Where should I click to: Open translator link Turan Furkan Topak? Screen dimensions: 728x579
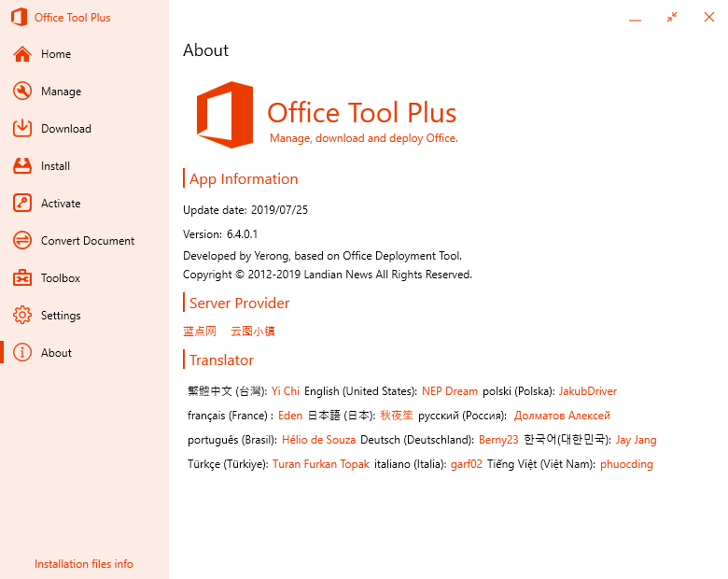point(321,464)
